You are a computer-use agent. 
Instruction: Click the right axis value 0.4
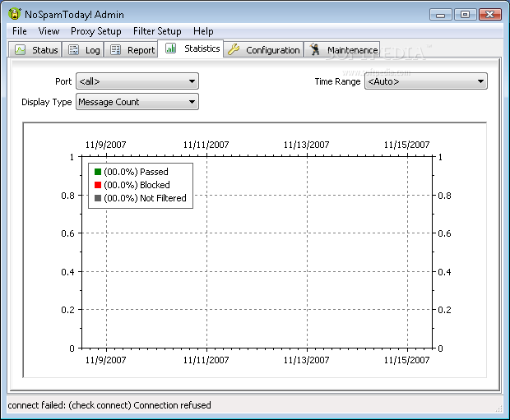(x=445, y=272)
